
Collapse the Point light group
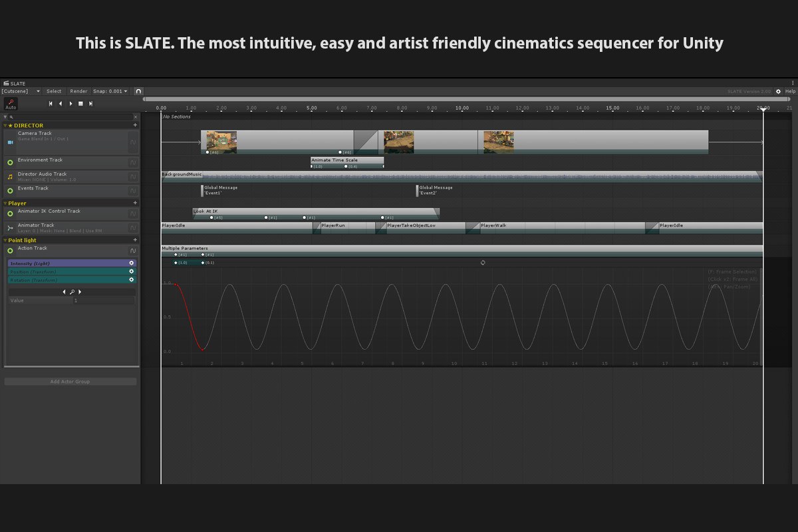(x=6, y=240)
